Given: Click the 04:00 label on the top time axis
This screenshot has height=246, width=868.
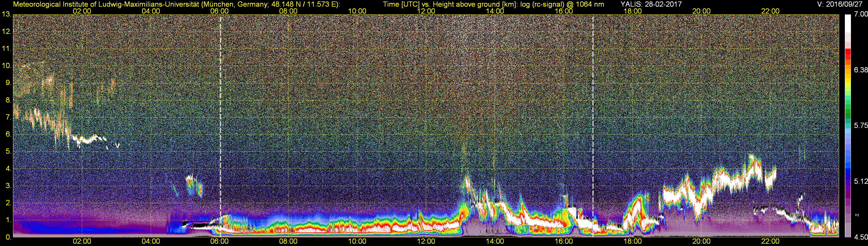Looking at the screenshot, I should pos(151,11).
